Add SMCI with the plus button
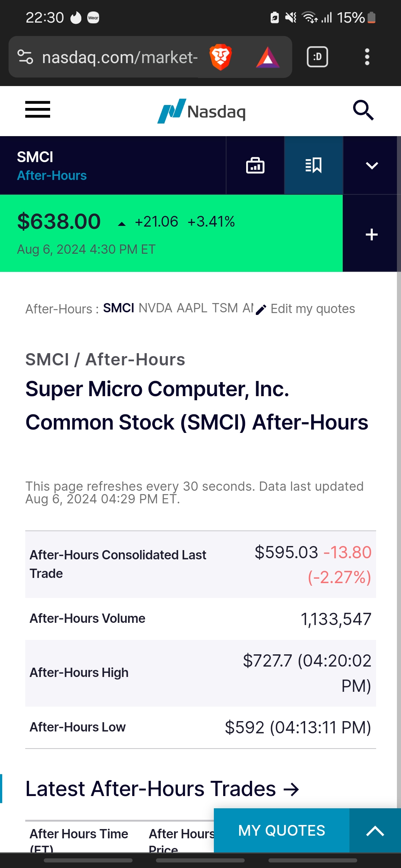This screenshot has height=868, width=401. pos(371,234)
